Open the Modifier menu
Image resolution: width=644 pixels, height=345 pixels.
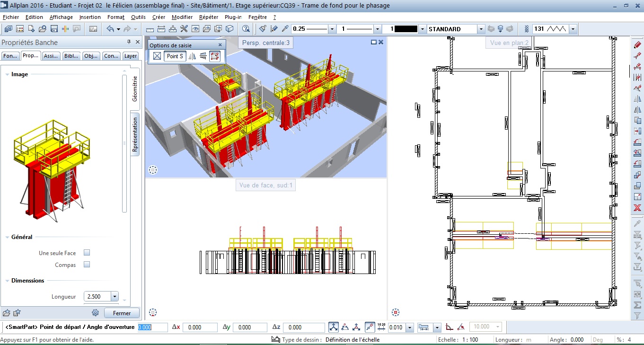tap(182, 17)
